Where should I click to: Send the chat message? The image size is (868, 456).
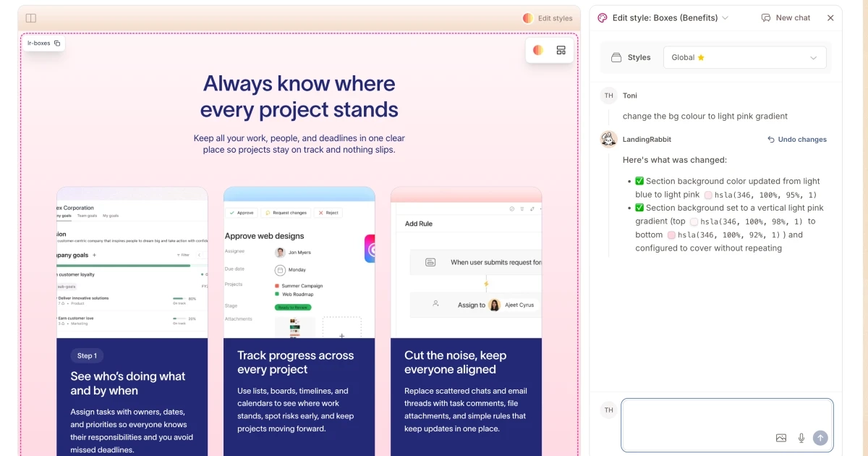[820, 438]
